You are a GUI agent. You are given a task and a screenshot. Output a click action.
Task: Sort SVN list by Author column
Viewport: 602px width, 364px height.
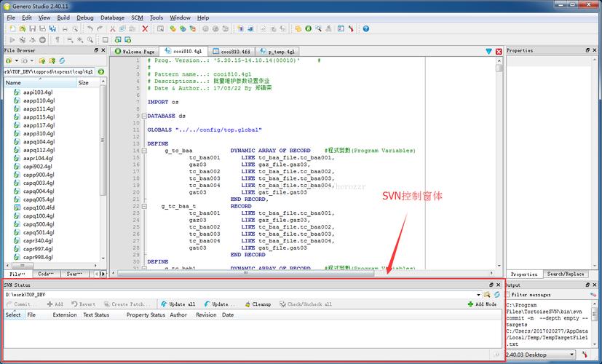coord(178,314)
